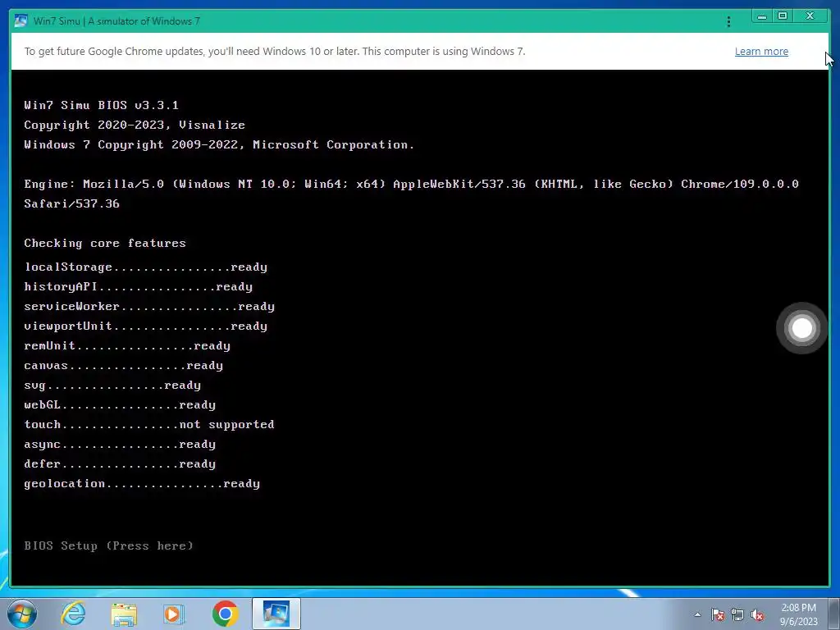This screenshot has width=840, height=630.
Task: Close the Win7 Simu window
Action: pyautogui.click(x=810, y=16)
